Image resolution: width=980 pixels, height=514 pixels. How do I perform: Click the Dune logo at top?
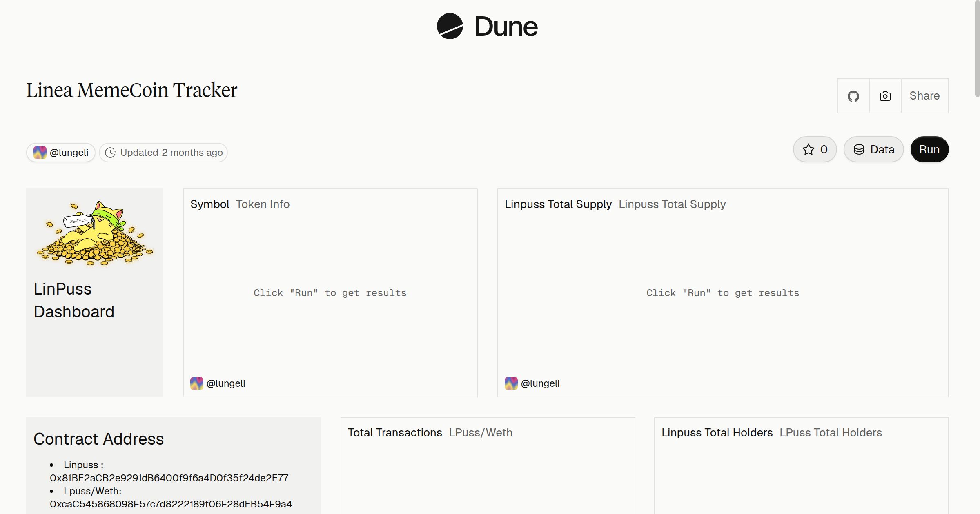tap(487, 27)
